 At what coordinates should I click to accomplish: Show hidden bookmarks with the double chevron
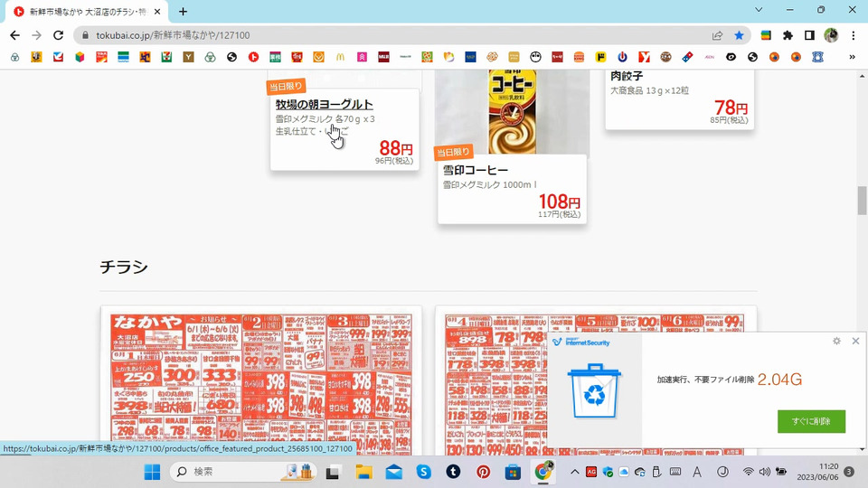852,57
